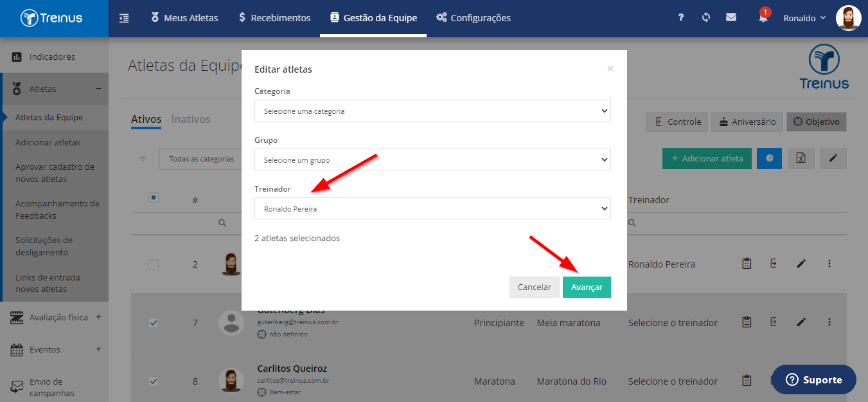
Task: Switch to the Inativos tab
Action: [x=191, y=119]
